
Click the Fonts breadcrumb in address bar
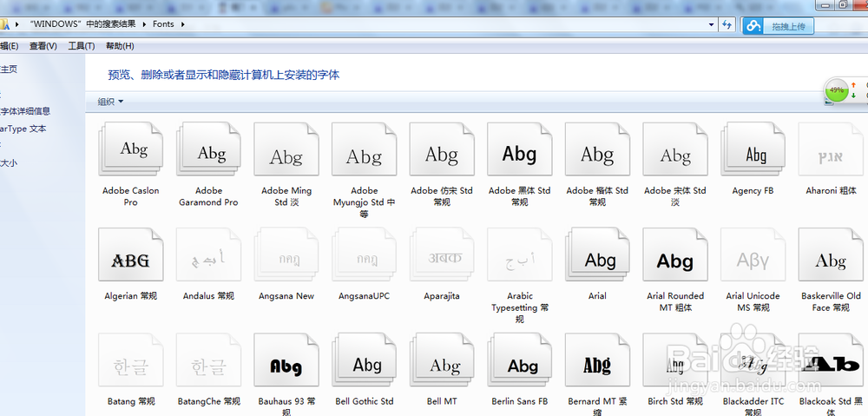[163, 24]
